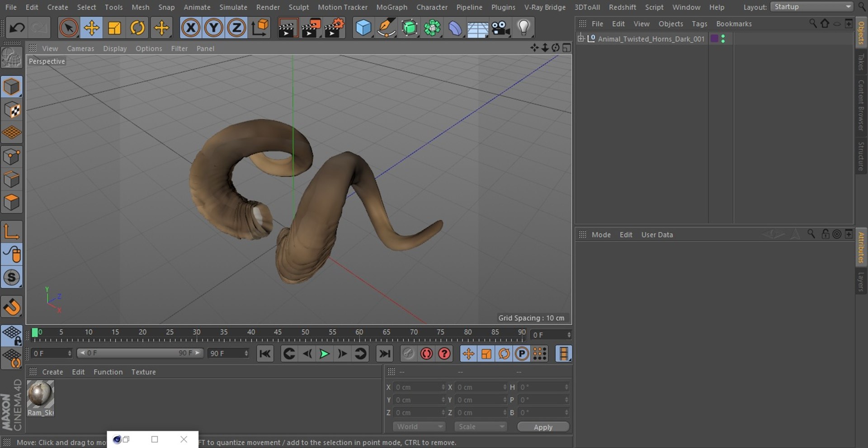Screen dimensions: 868x448
Task: Switch to Polygons mode
Action: point(11,203)
